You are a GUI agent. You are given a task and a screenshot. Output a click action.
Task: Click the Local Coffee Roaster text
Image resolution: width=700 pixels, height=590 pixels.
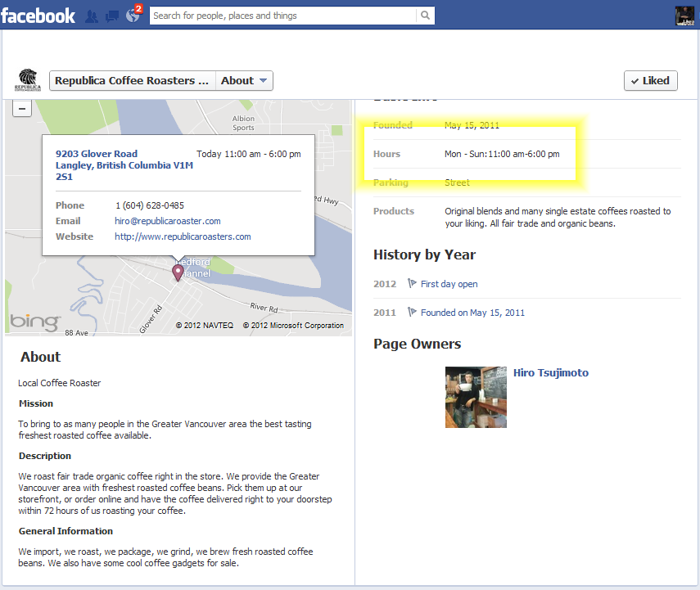[x=60, y=383]
